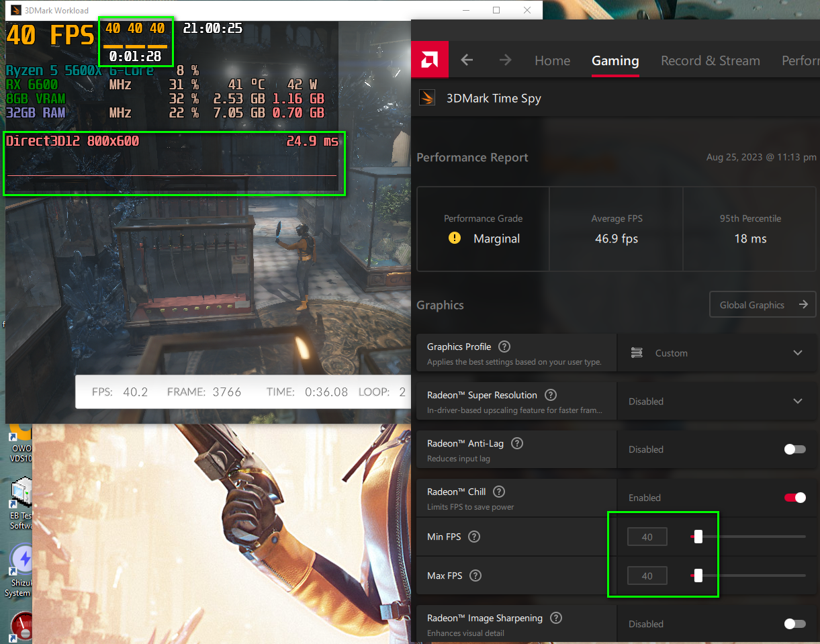The height and width of the screenshot is (644, 820).
Task: Toggle Radeon Anti-Lag on
Action: 795,449
